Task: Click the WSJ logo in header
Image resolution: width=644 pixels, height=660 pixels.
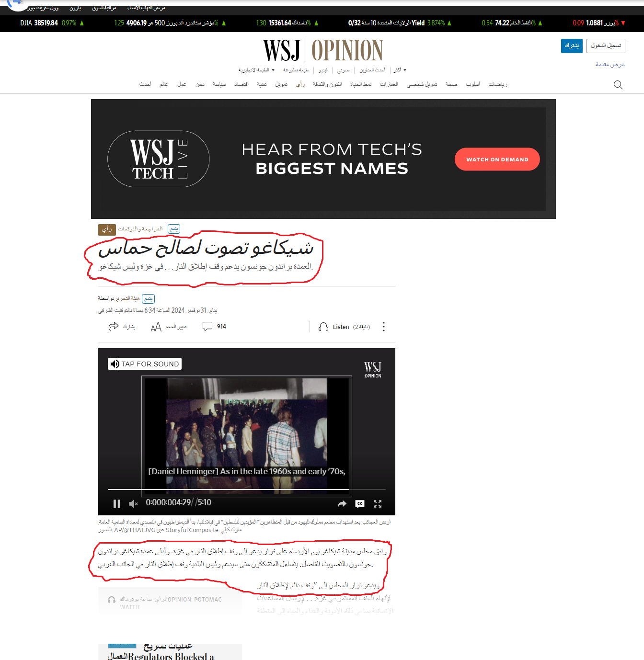Action: (282, 50)
